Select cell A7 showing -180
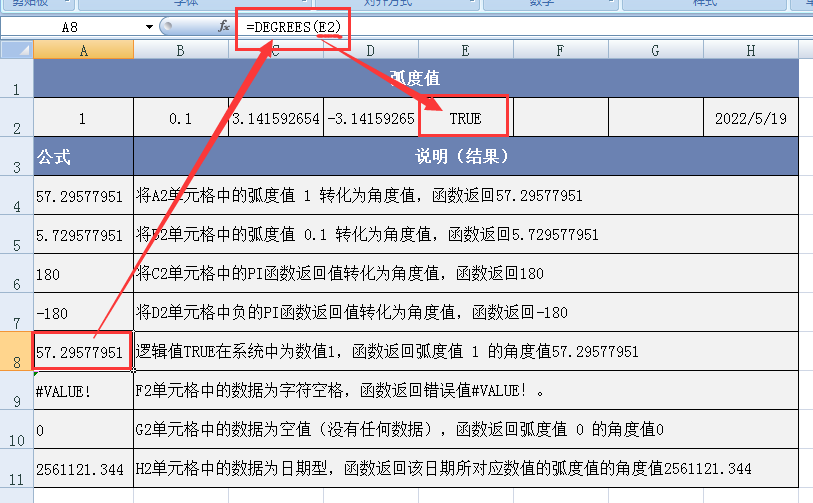Image resolution: width=813 pixels, height=503 pixels. (83, 312)
